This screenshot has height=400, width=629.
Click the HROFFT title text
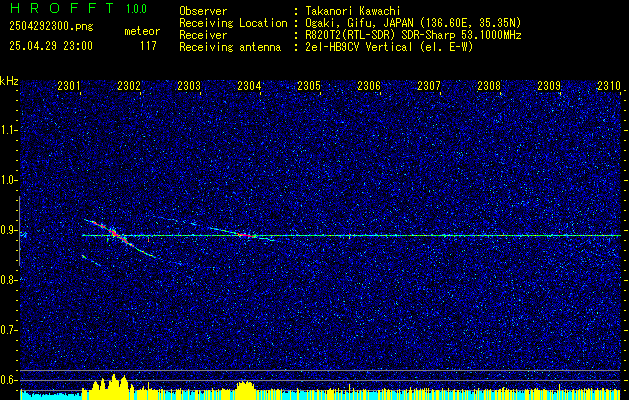click(x=62, y=8)
